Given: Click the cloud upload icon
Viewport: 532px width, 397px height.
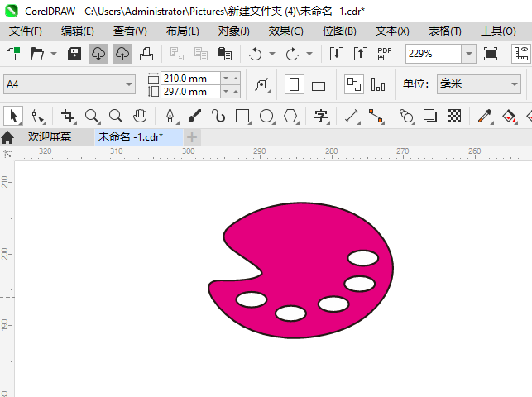Looking at the screenshot, I should [x=122, y=54].
